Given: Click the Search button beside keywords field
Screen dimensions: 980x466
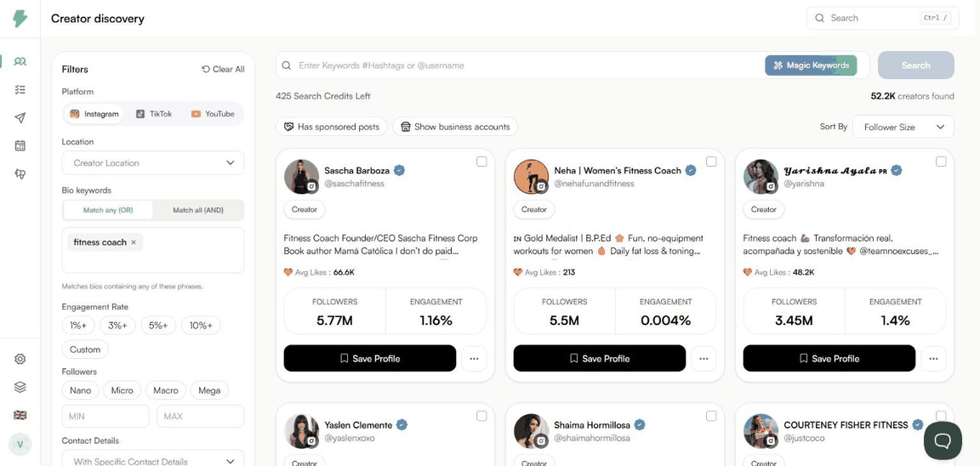Looking at the screenshot, I should (x=915, y=65).
